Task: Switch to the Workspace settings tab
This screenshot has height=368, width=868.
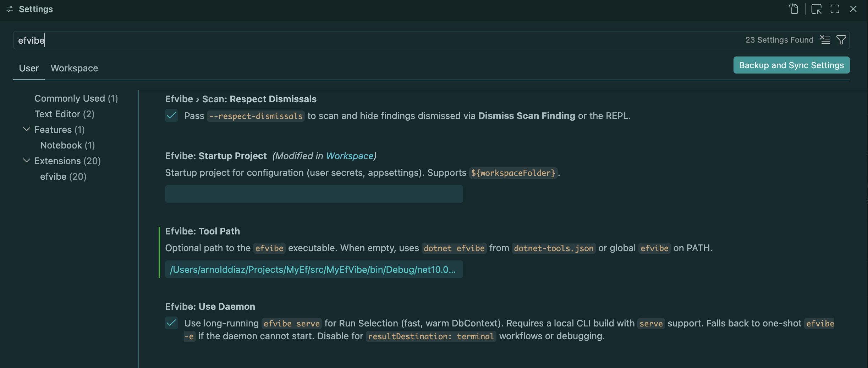Action: (74, 68)
